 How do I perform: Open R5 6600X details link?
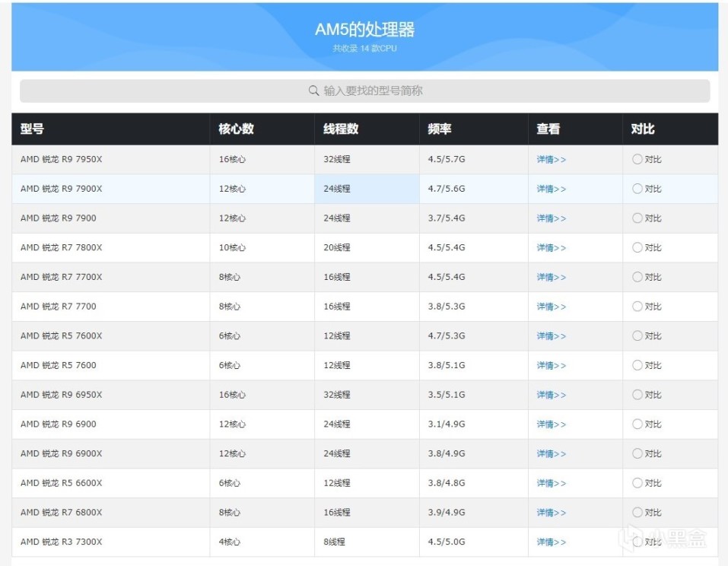tap(551, 483)
